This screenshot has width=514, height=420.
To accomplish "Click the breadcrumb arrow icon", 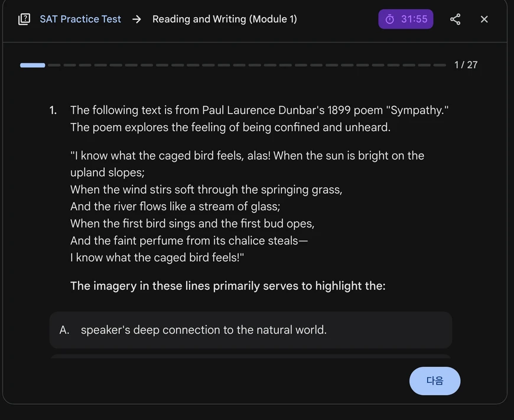I will [136, 19].
